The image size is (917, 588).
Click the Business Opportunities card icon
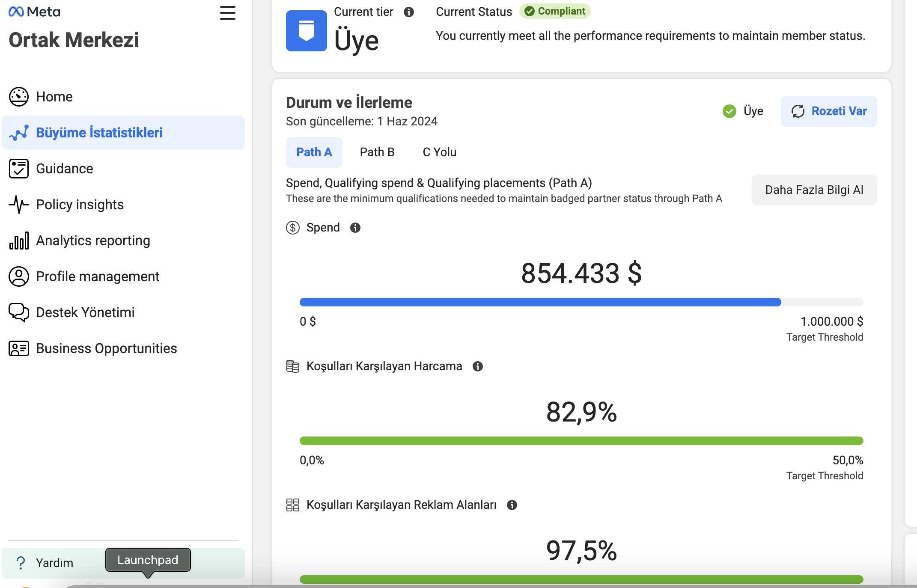click(x=19, y=348)
